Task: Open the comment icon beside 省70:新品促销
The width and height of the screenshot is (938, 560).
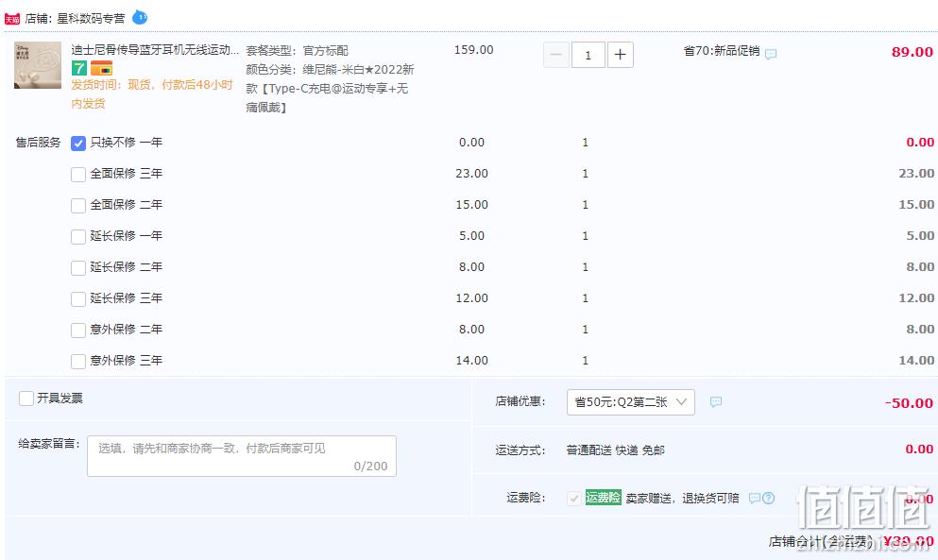Action: [x=771, y=54]
